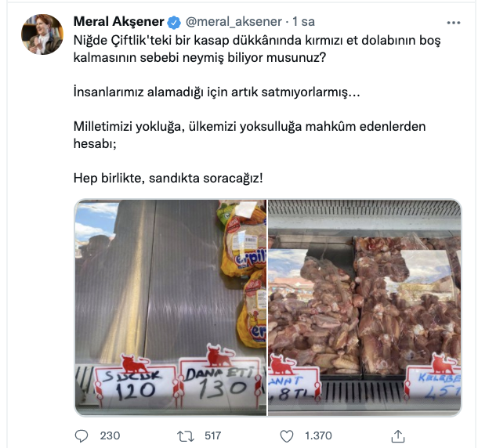Viewport: 478px width, 448px height.
Task: Open the three-dot more options menu
Action: pyautogui.click(x=453, y=23)
